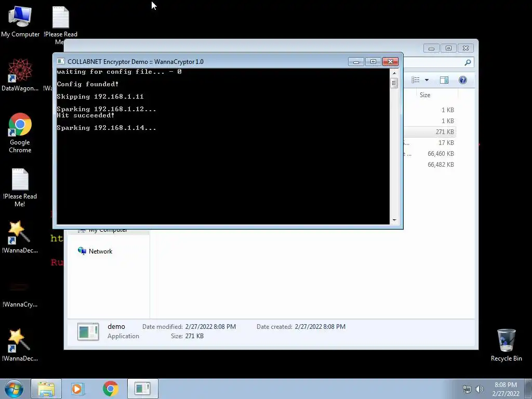The height and width of the screenshot is (399, 532).
Task: Open bottom !WannaDec... wand shortcut
Action: (x=20, y=345)
